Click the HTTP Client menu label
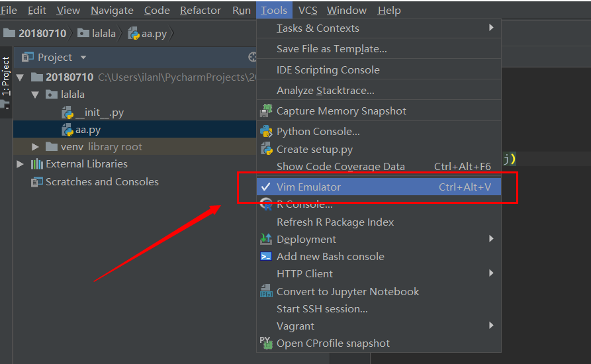Viewport: 591px width, 364px height. (304, 274)
